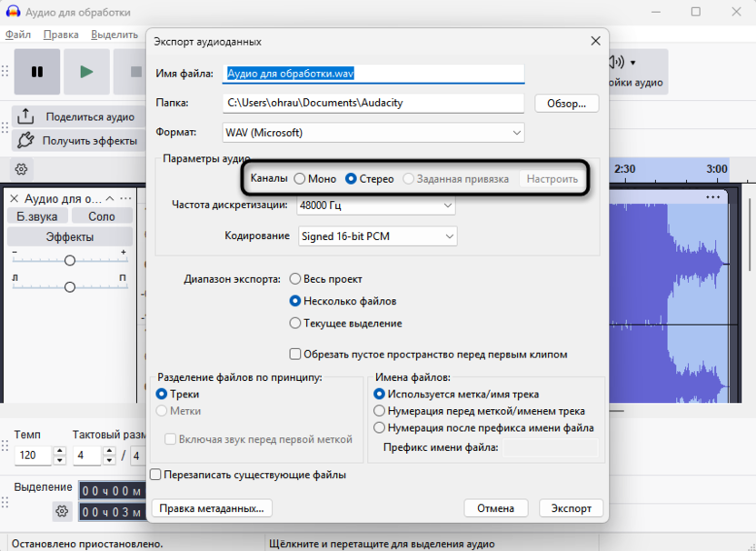Stop playback with the Stop button
Viewport: 756px width, 551px height.
136,72
